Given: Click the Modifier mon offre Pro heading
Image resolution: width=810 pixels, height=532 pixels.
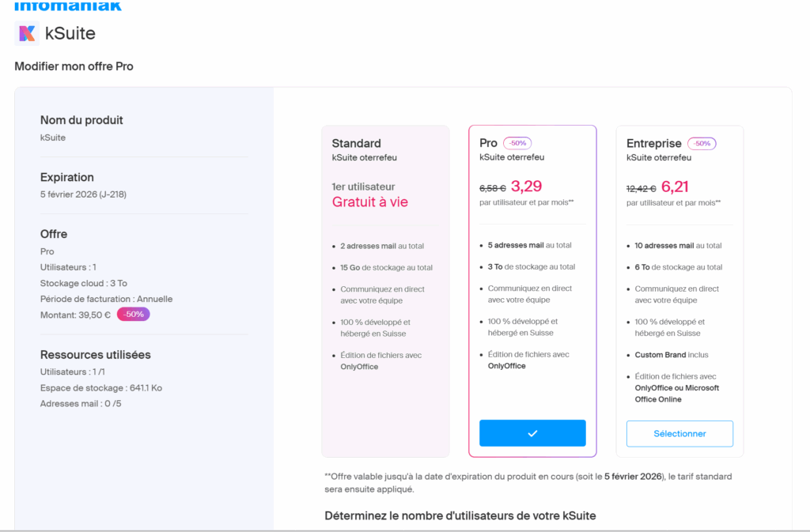Looking at the screenshot, I should 74,66.
